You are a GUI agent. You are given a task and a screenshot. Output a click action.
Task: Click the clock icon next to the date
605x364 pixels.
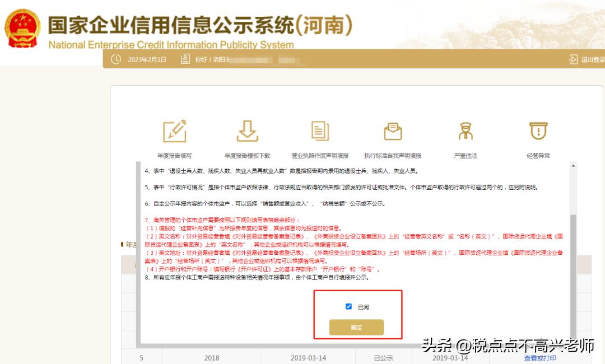click(x=116, y=59)
